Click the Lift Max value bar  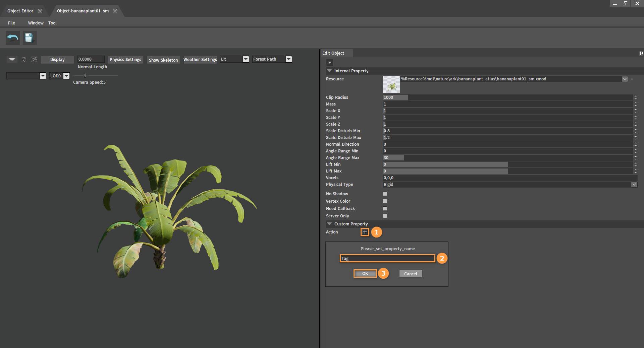pyautogui.click(x=508, y=171)
